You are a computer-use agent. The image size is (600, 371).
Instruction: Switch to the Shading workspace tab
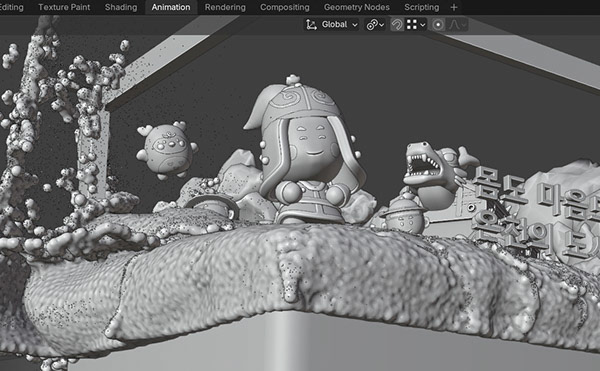[x=121, y=7]
